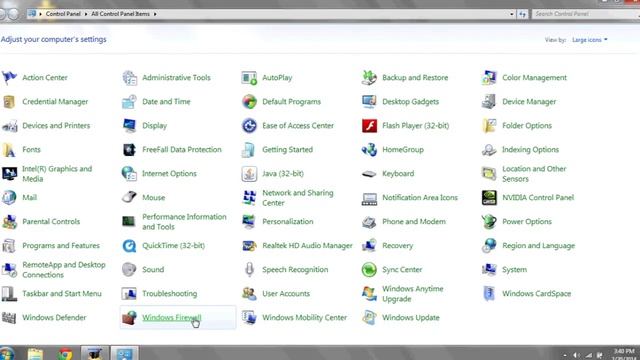Click the QuickTime icon
This screenshot has width=640, height=360.
(129, 245)
